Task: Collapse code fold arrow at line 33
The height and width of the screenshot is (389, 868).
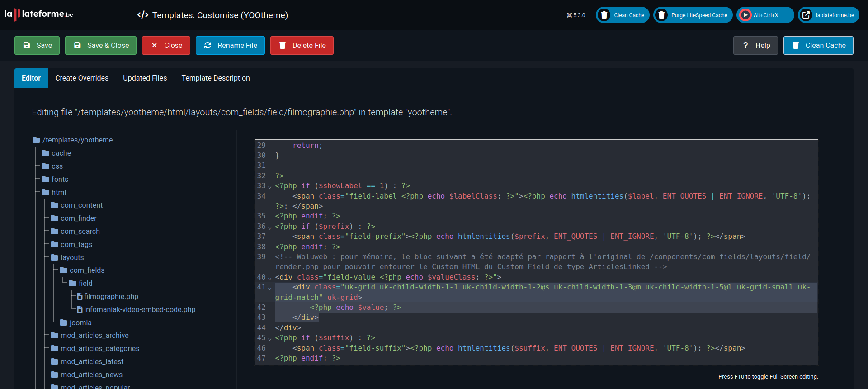Action: point(270,187)
